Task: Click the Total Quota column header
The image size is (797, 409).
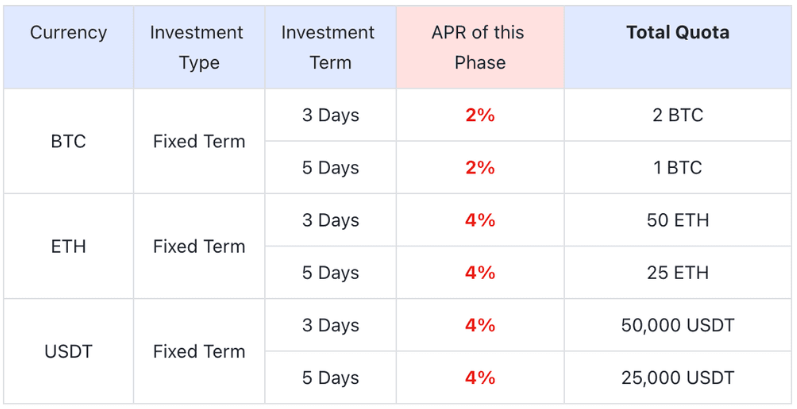Action: 677,33
